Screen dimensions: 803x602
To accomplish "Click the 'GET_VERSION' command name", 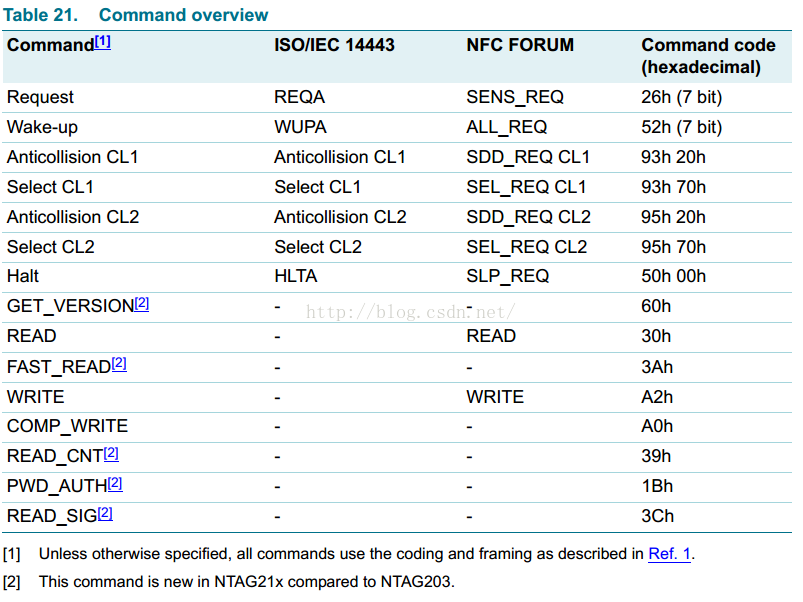I will pyautogui.click(x=71, y=307).
